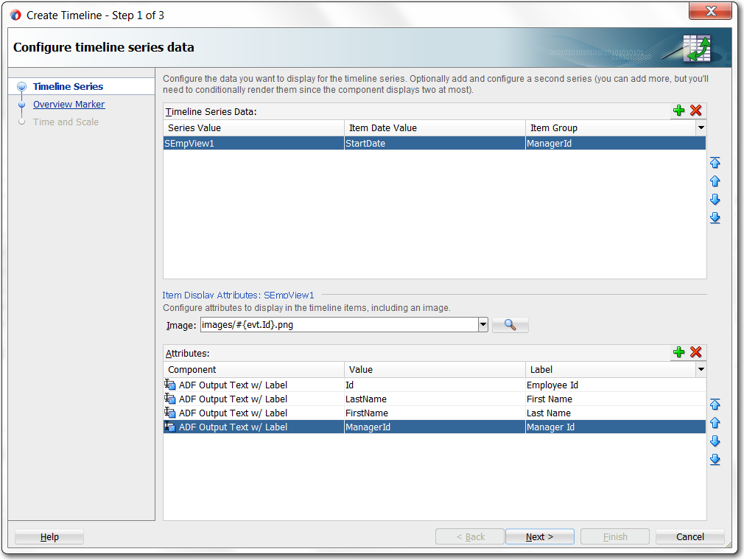The width and height of the screenshot is (744, 560).
Task: Click the image search magnifier button
Action: (510, 325)
